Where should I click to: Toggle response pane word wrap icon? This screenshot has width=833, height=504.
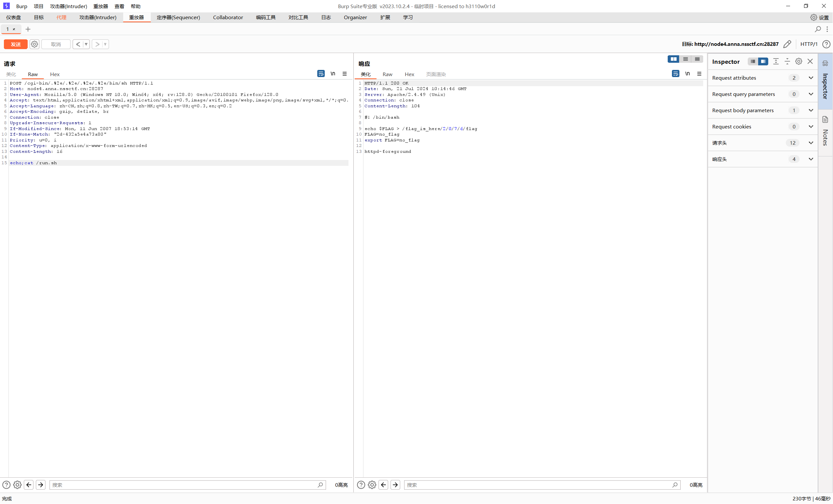point(675,73)
